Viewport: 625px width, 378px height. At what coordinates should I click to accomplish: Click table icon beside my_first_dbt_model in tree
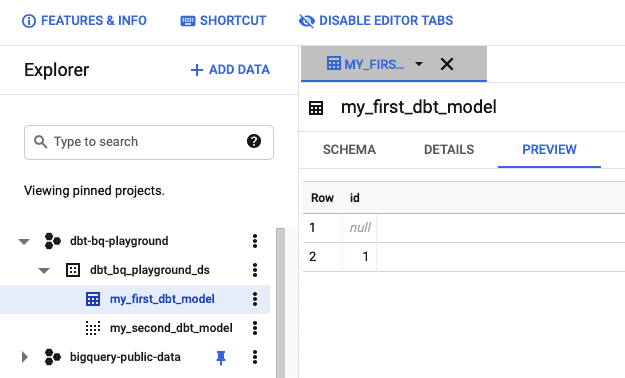(x=93, y=299)
